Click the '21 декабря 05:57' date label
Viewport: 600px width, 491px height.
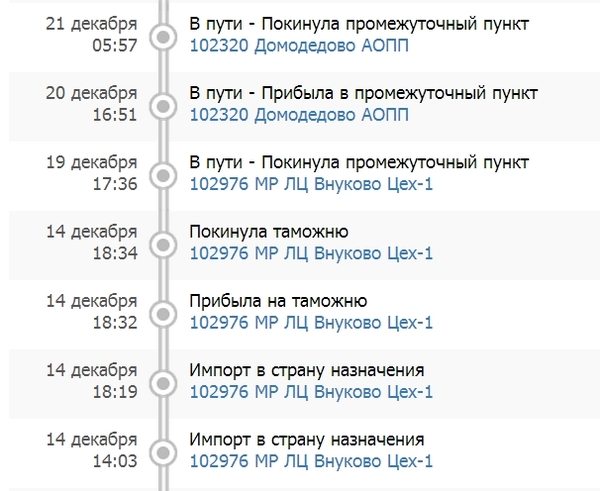[x=91, y=34]
